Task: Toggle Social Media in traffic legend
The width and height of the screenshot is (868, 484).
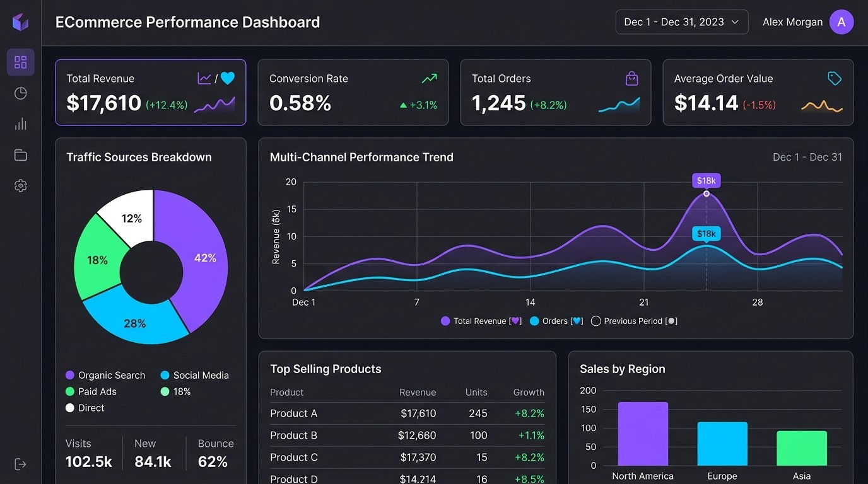Action: click(x=194, y=375)
